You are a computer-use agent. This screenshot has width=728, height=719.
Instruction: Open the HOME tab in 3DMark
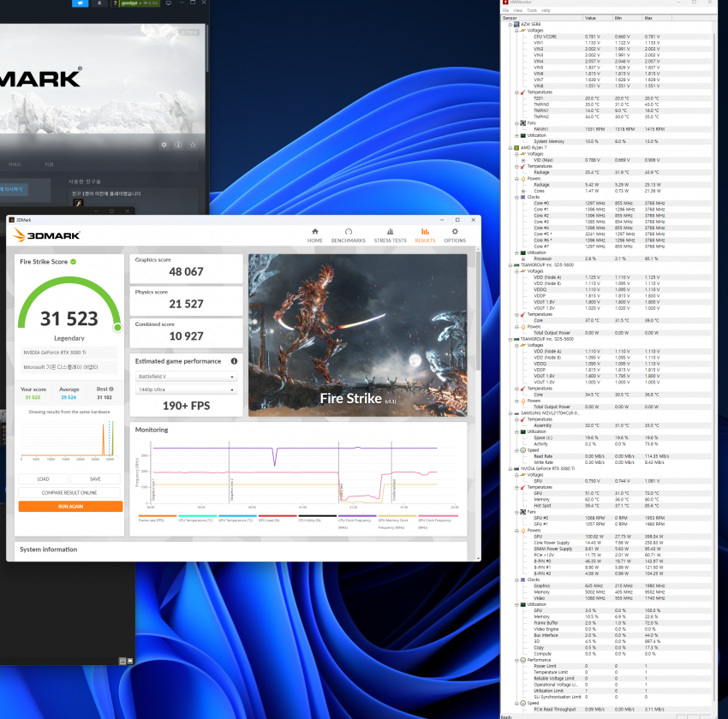pos(315,235)
